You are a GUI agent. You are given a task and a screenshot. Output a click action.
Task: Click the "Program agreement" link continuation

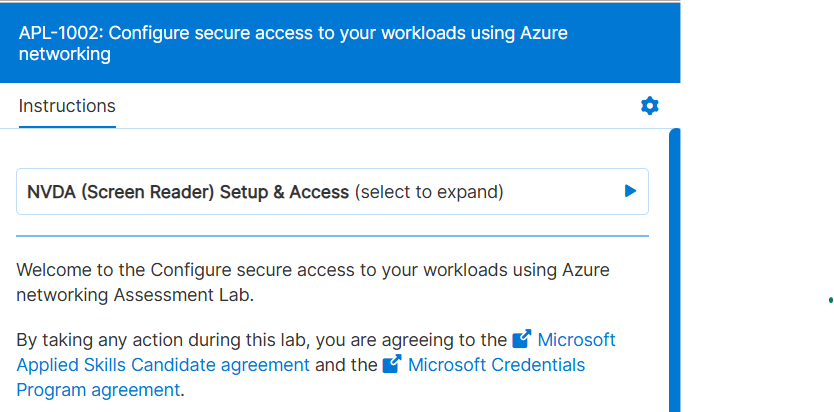[98, 390]
